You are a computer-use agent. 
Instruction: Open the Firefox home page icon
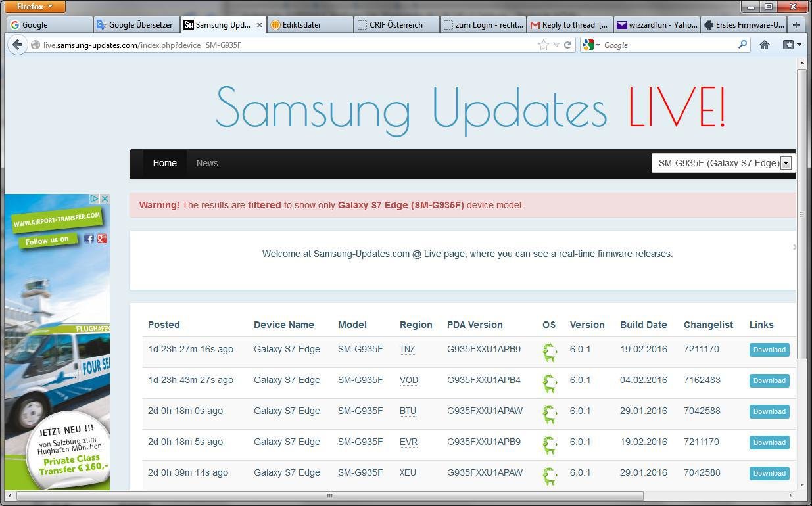pos(764,45)
